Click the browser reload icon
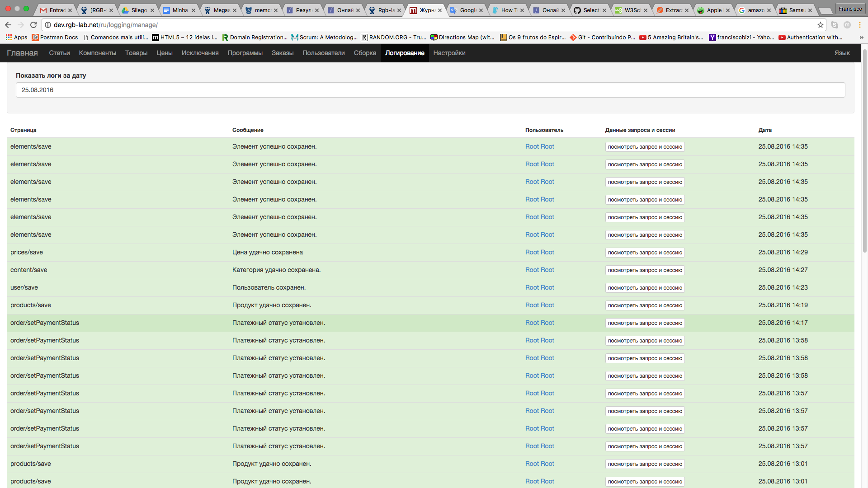Viewport: 868px width, 488px height. pyautogui.click(x=33, y=25)
